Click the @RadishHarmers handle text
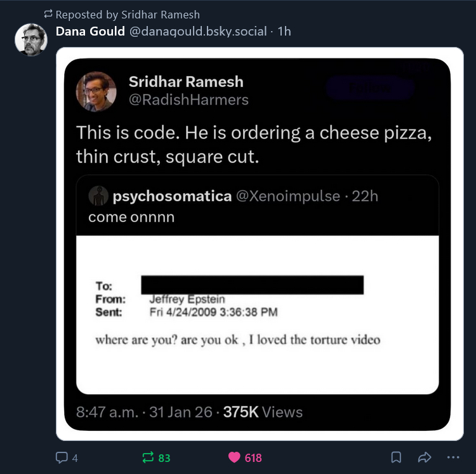This screenshot has width=476, height=474. tap(188, 100)
